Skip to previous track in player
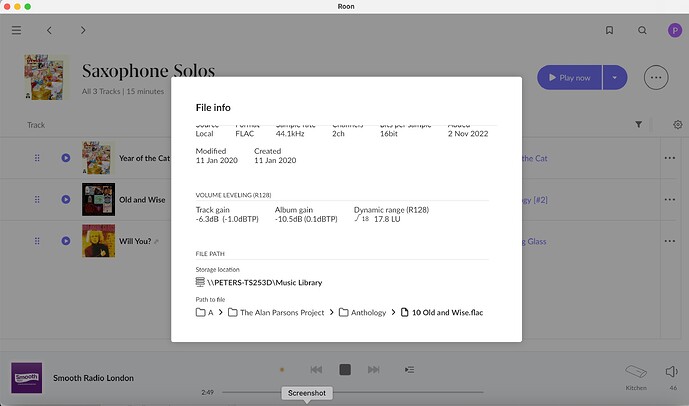Screen dimensions: 689x406 [x=316, y=370]
